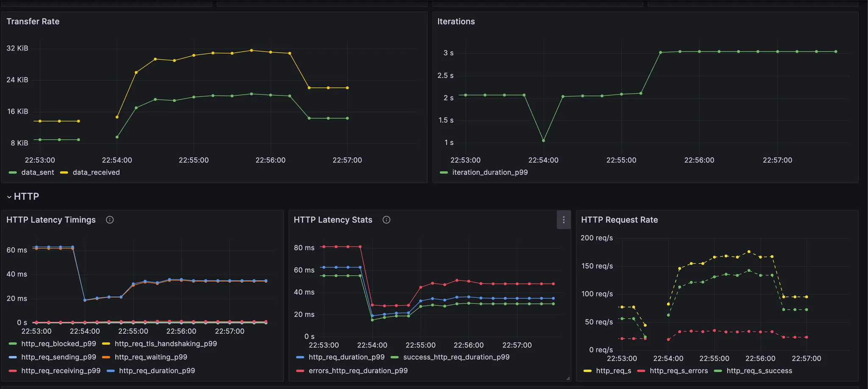
Task: Click red errors_http_req_duration_p99 color swatch
Action: click(x=300, y=371)
